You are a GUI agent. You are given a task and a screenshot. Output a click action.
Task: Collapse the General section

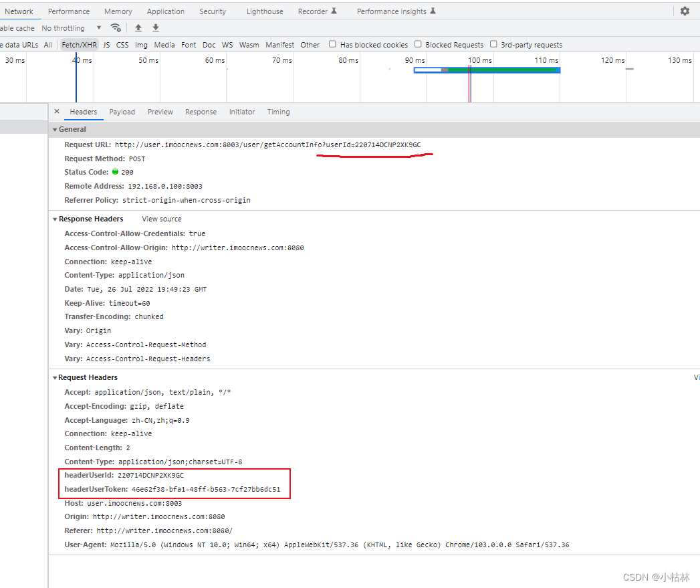(x=55, y=130)
